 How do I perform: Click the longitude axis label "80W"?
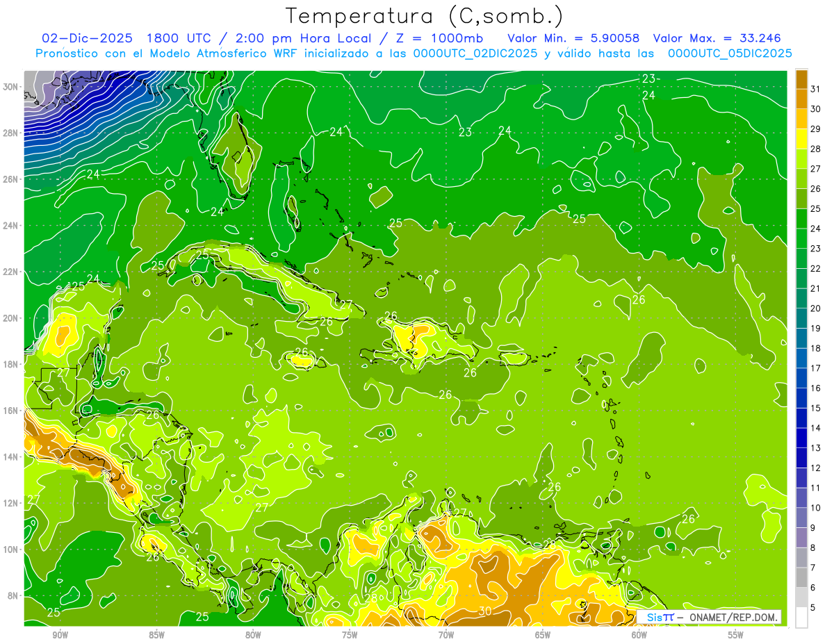(x=253, y=634)
